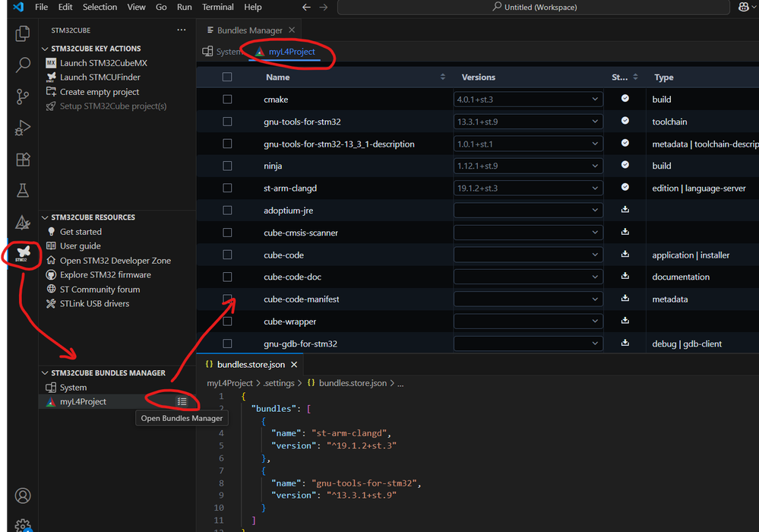
Task: Check the adoptium-jre row checkbox
Action: tap(227, 210)
